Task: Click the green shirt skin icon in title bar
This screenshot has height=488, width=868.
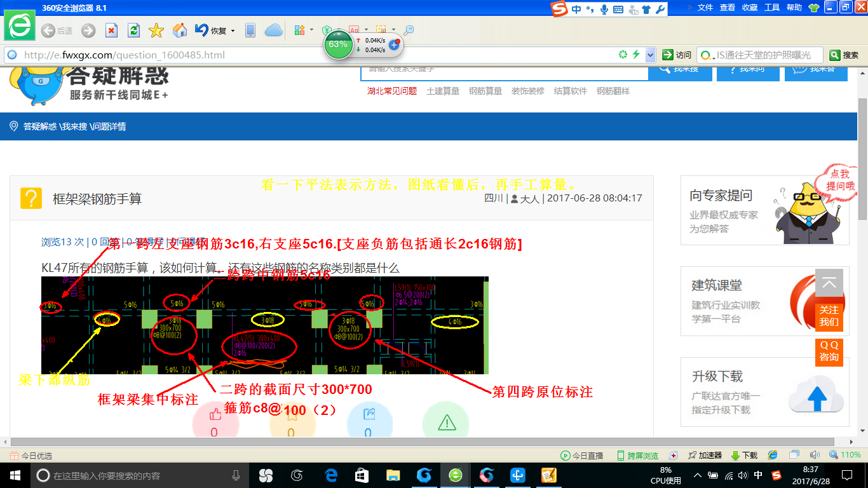Action: (814, 8)
